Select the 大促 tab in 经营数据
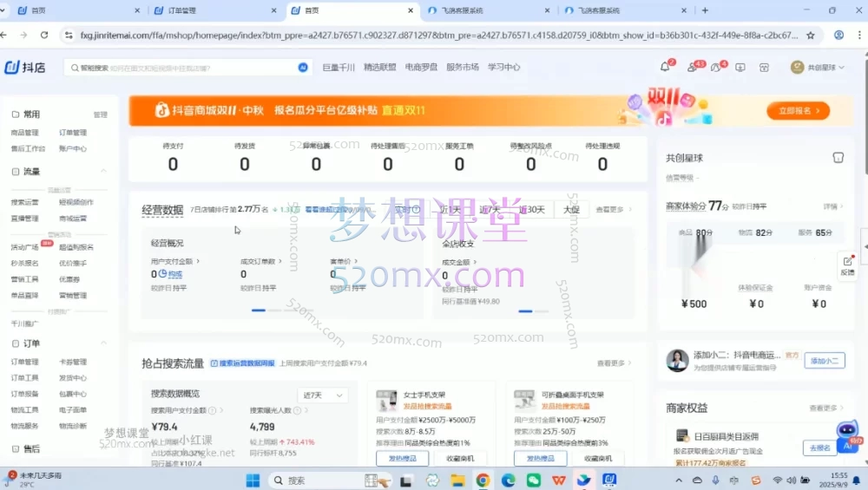The height and width of the screenshot is (490, 868). [x=571, y=210]
